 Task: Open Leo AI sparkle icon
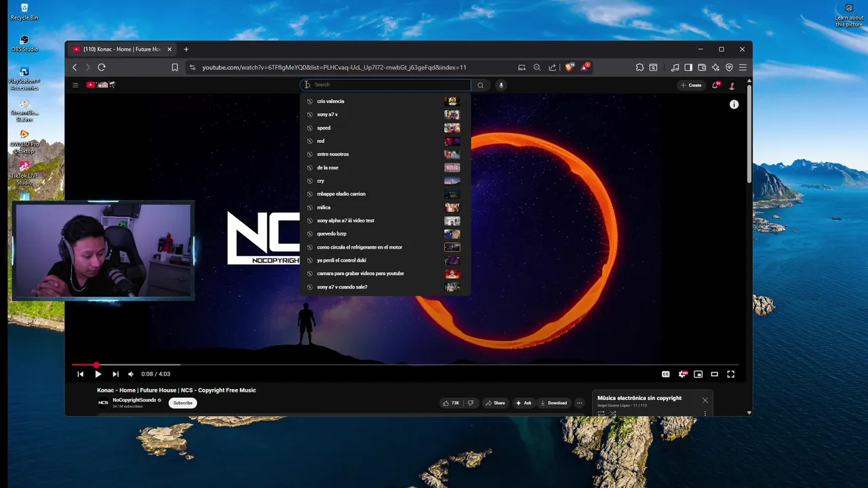click(x=715, y=67)
